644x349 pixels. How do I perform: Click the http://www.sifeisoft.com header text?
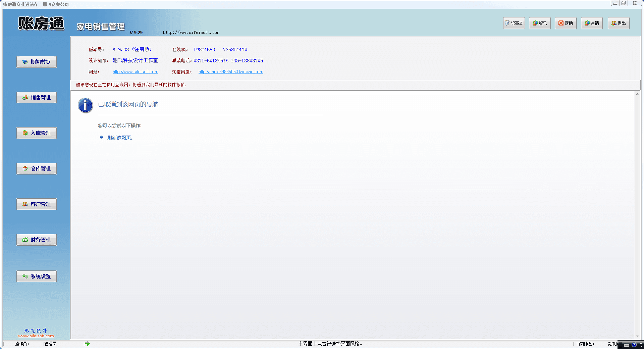tap(191, 33)
